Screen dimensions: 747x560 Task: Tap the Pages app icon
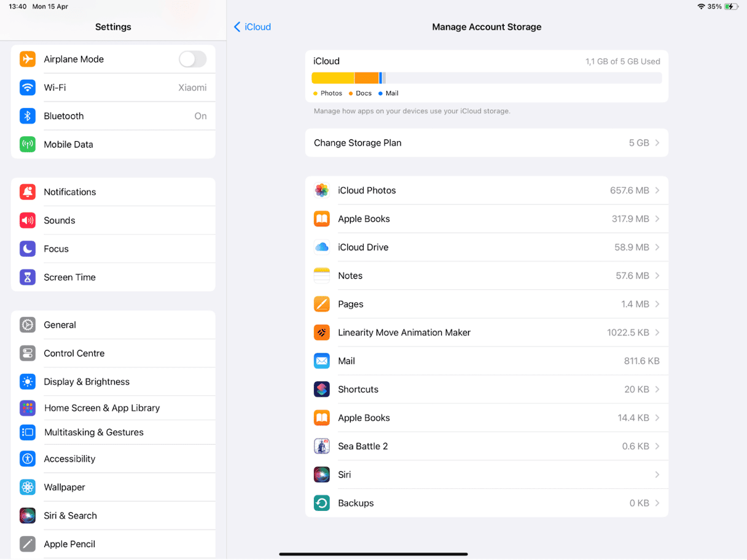coord(322,304)
